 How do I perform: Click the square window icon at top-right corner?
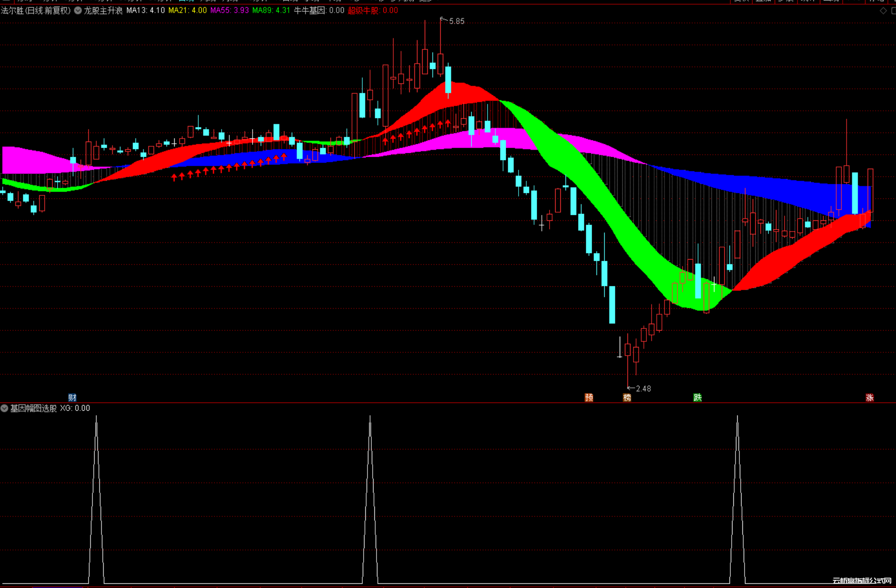(893, 11)
